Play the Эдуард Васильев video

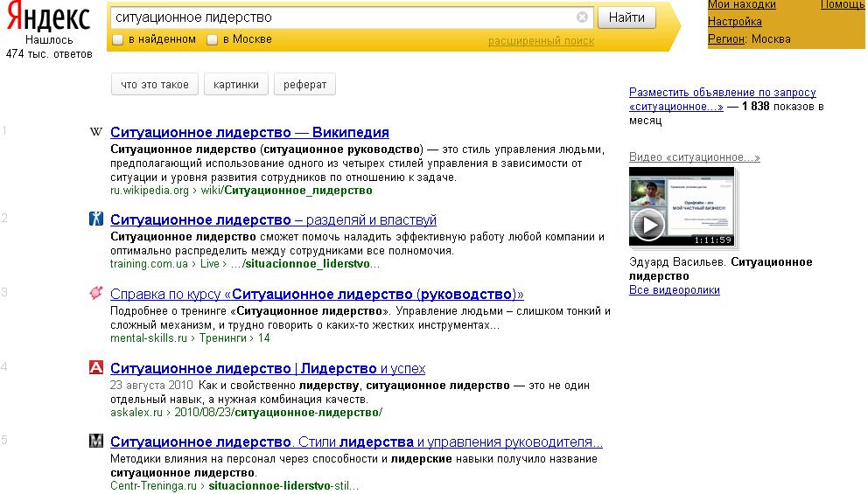click(x=648, y=225)
